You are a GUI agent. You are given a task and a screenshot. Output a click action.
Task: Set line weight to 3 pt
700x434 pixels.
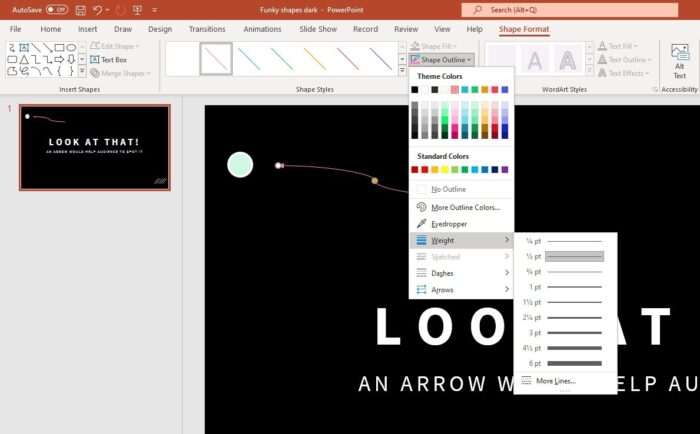pos(565,333)
